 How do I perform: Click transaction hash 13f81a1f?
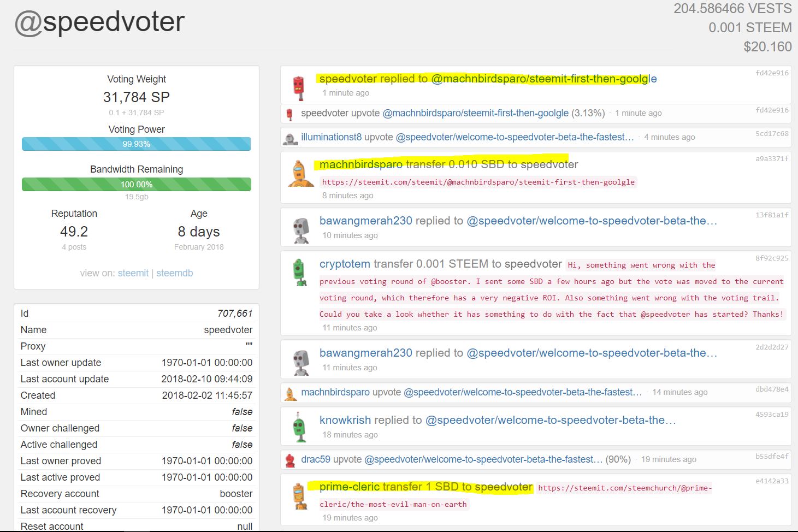(x=772, y=215)
